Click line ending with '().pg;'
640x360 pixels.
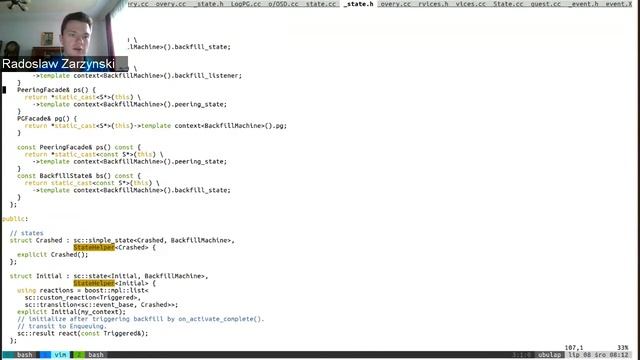point(156,126)
